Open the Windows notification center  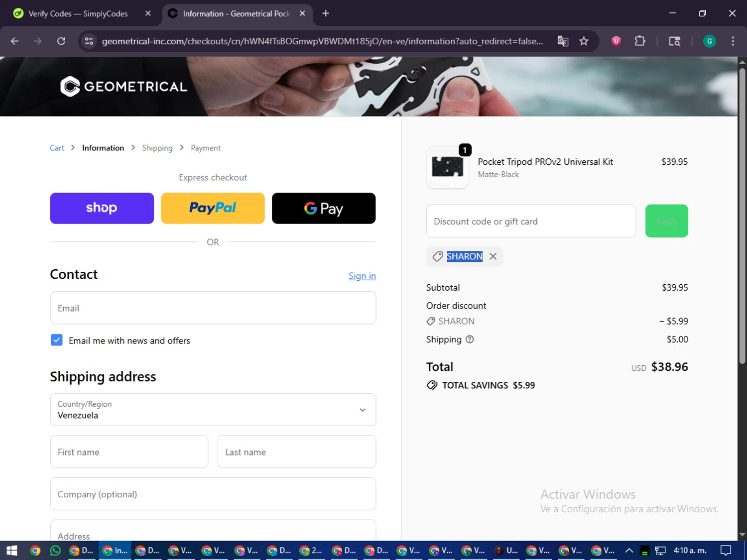pyautogui.click(x=726, y=551)
